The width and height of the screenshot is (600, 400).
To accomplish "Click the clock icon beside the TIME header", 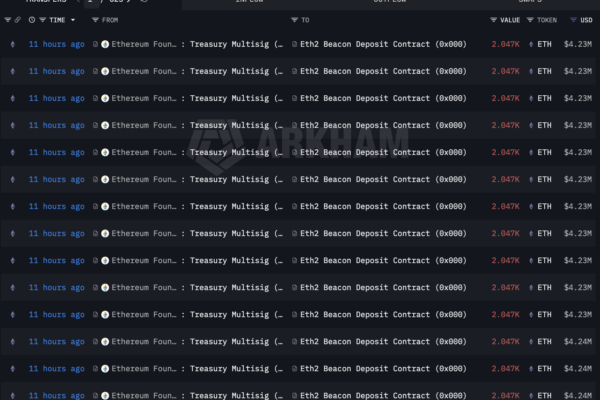I will pyautogui.click(x=32, y=19).
